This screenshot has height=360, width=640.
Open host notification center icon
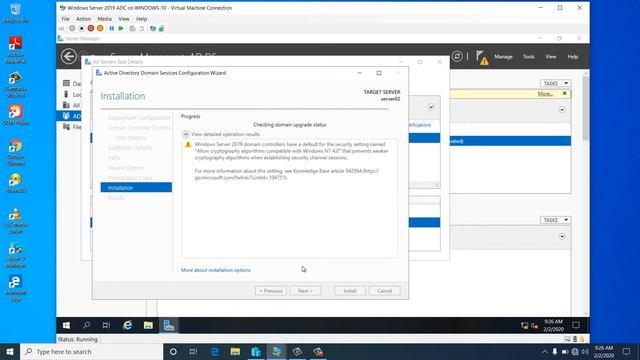click(626, 351)
